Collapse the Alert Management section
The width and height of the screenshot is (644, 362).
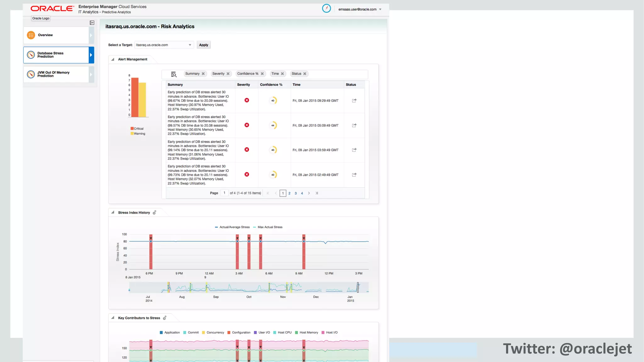tap(113, 59)
